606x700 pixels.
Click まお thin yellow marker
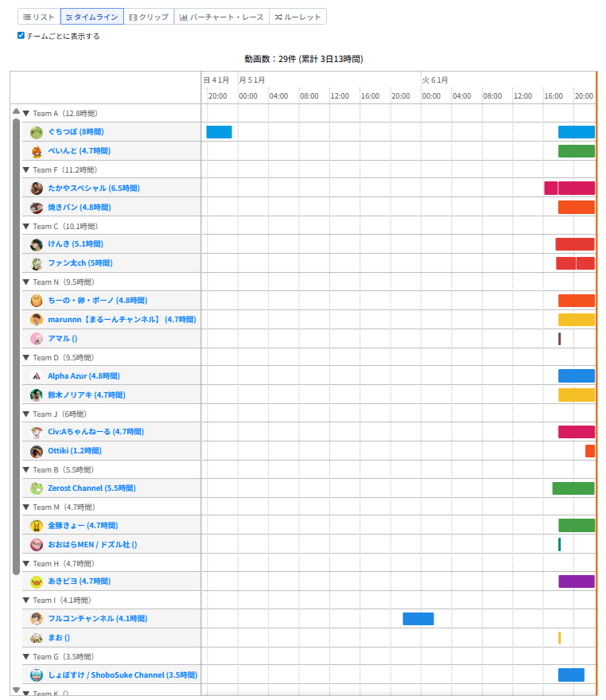click(560, 638)
